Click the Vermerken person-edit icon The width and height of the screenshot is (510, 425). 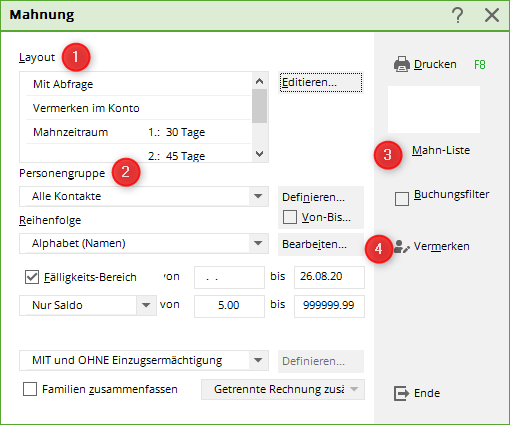pyautogui.click(x=401, y=247)
